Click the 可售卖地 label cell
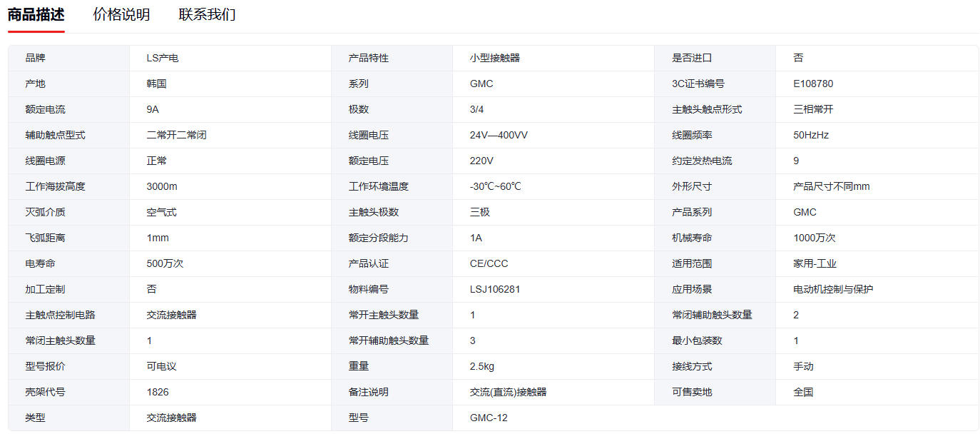This screenshot has width=980, height=434. click(692, 392)
